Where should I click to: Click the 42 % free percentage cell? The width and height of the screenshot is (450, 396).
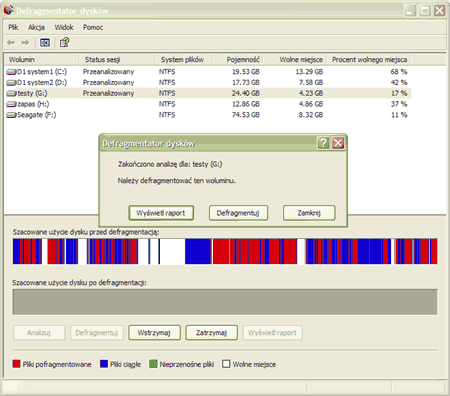[399, 82]
